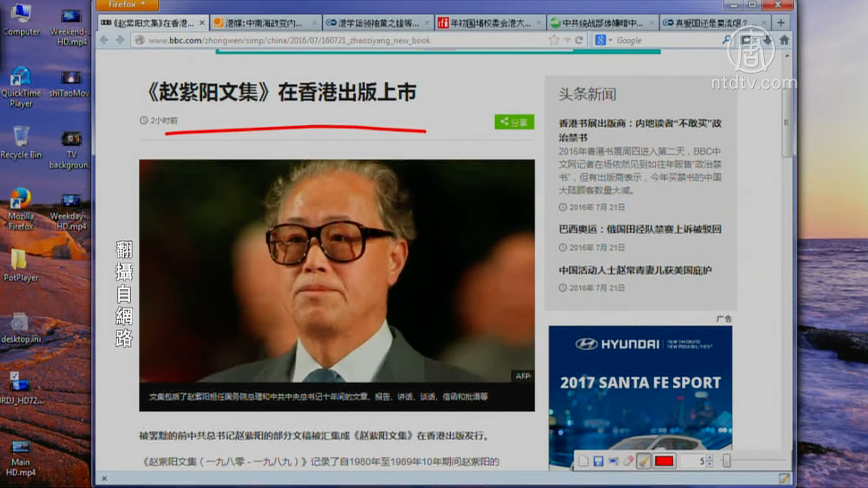Increase pen width with up stepper arrow
868x488 pixels.
pos(710,458)
